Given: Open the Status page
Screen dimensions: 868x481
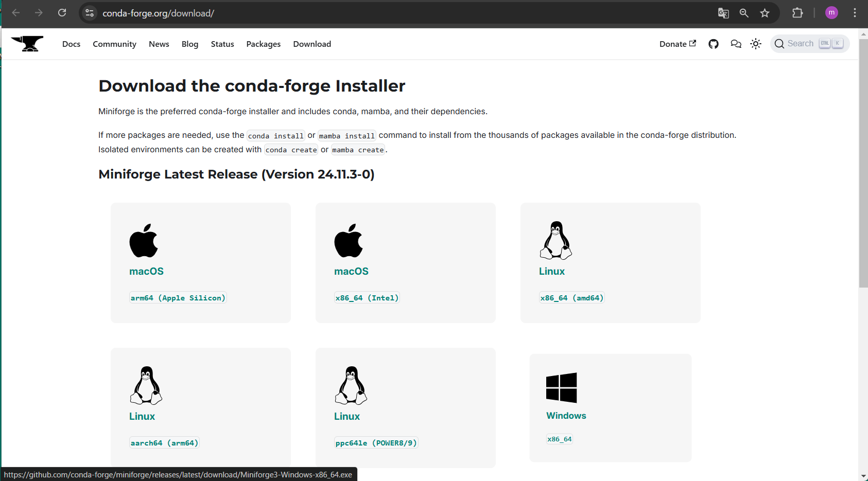Looking at the screenshot, I should (x=222, y=44).
